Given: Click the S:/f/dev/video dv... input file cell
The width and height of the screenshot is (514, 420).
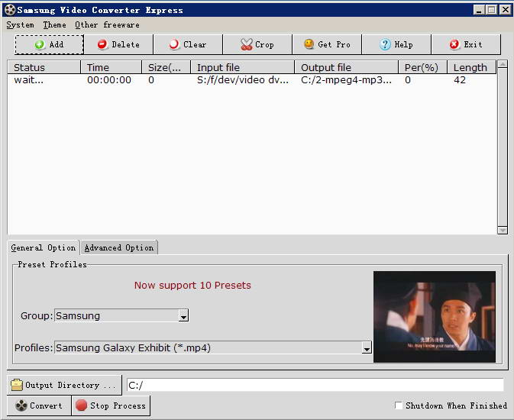Looking at the screenshot, I should pos(243,80).
